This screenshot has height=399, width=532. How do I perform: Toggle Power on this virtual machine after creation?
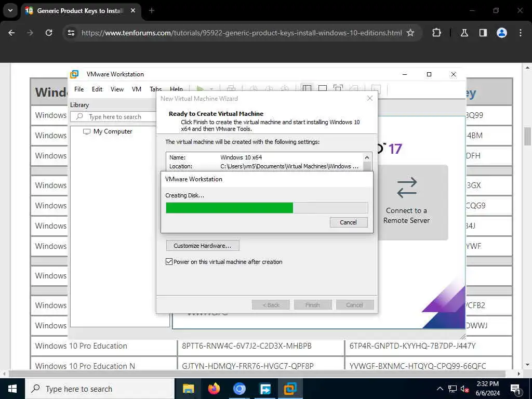pos(169,262)
